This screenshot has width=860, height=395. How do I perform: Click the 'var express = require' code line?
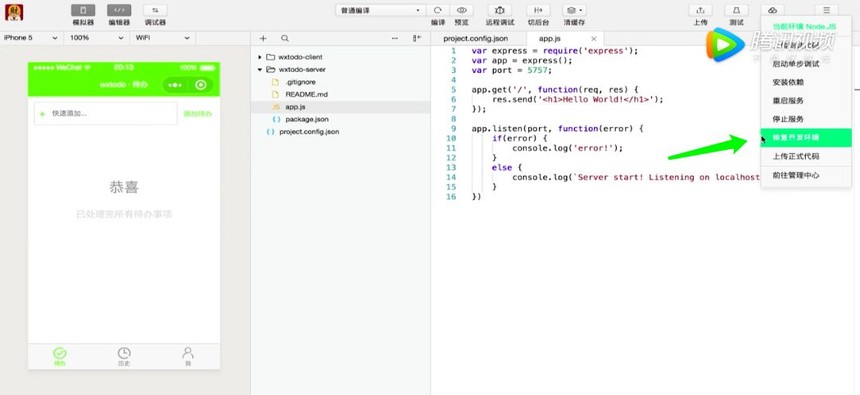point(555,51)
